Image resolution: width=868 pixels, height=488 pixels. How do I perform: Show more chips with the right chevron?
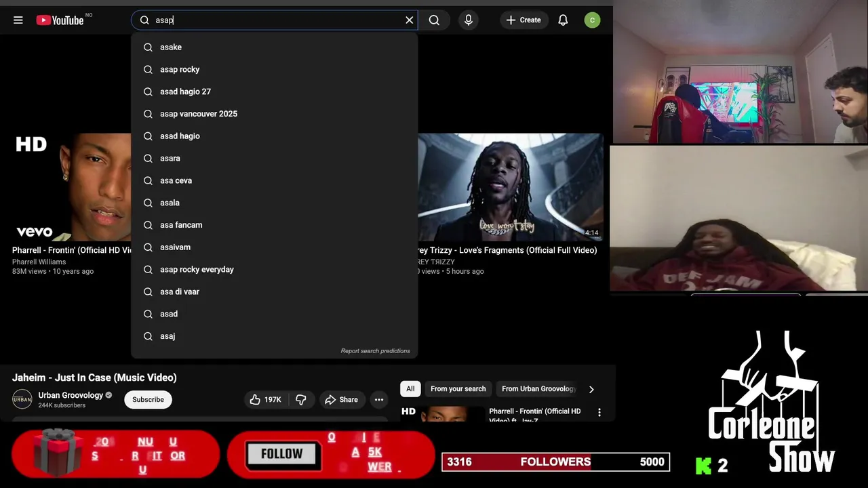[591, 389]
